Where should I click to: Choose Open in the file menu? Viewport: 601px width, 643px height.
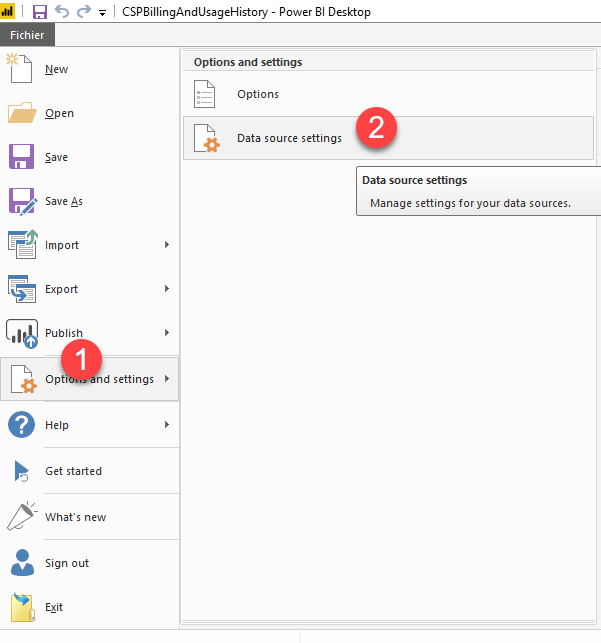pyautogui.click(x=59, y=113)
